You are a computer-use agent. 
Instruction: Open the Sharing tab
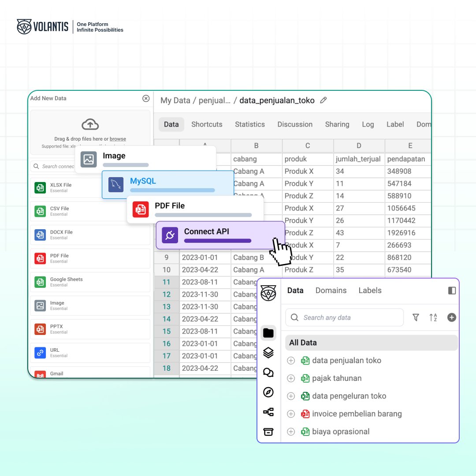tap(337, 124)
